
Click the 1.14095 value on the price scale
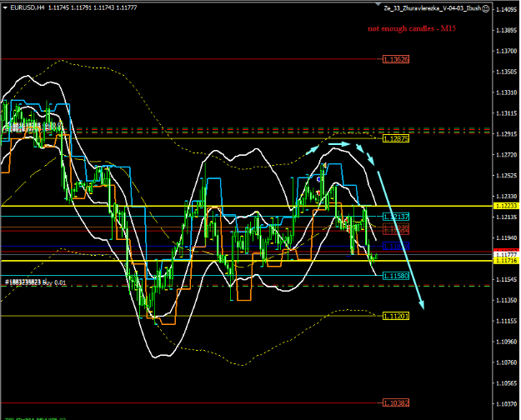[x=505, y=9]
